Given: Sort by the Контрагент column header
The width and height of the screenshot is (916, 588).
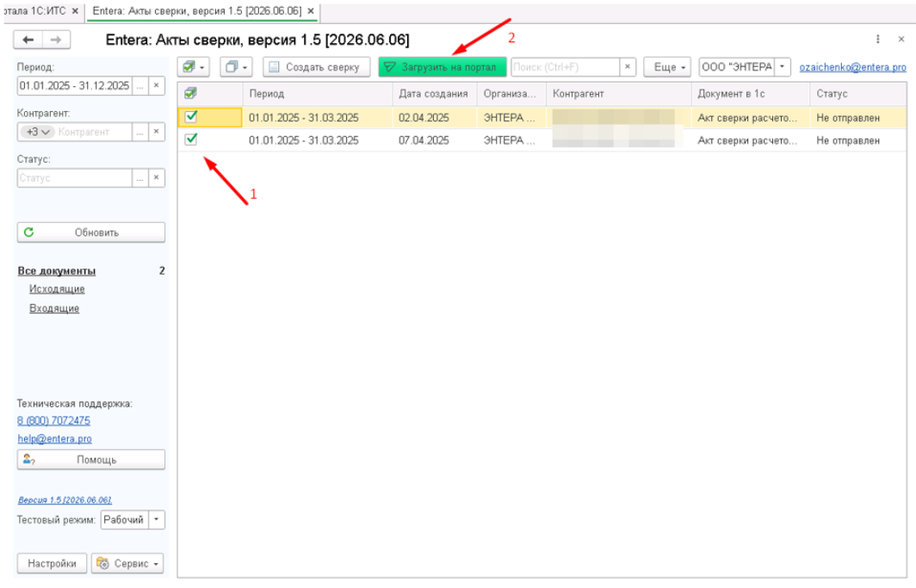Looking at the screenshot, I should (619, 94).
